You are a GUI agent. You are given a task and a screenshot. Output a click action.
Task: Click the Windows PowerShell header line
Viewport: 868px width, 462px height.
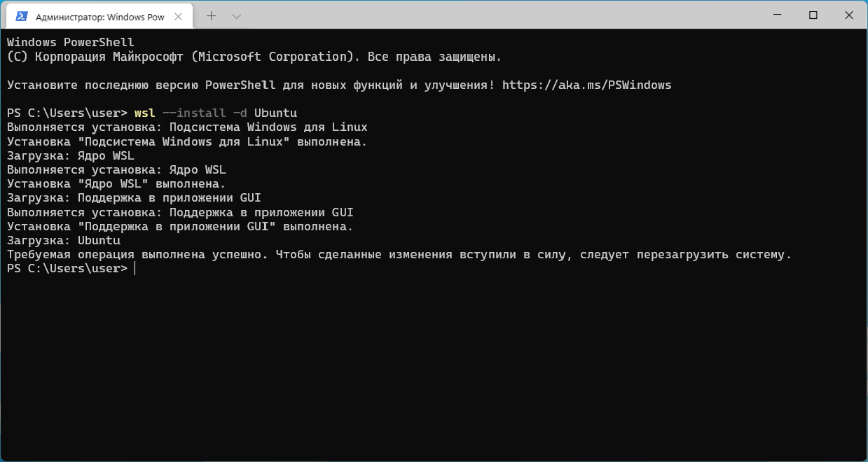tap(70, 43)
